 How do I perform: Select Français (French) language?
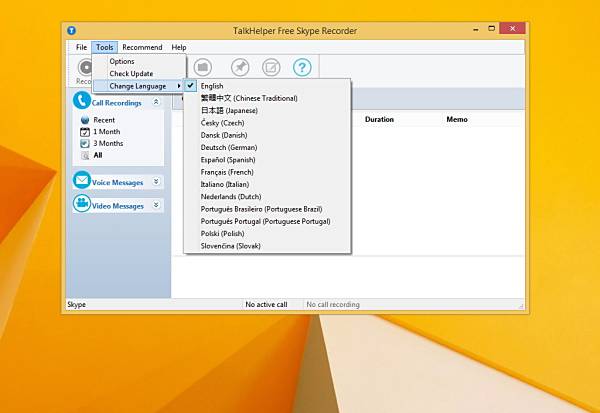point(267,172)
